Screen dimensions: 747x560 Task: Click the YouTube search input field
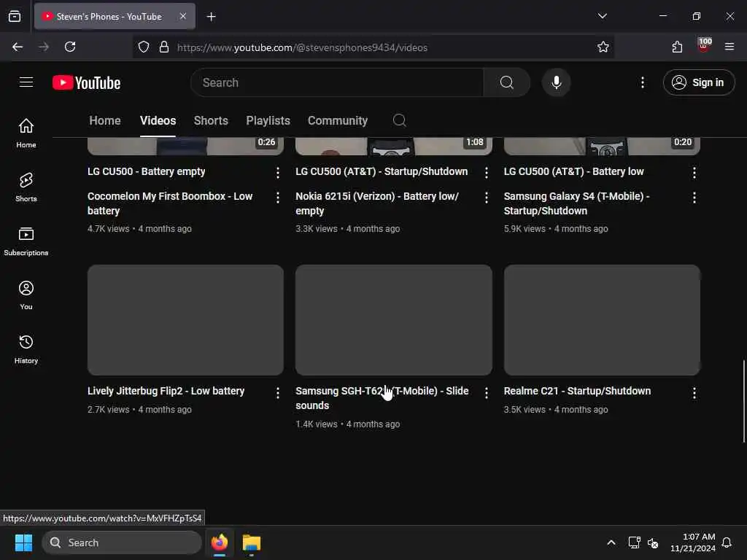(x=337, y=82)
